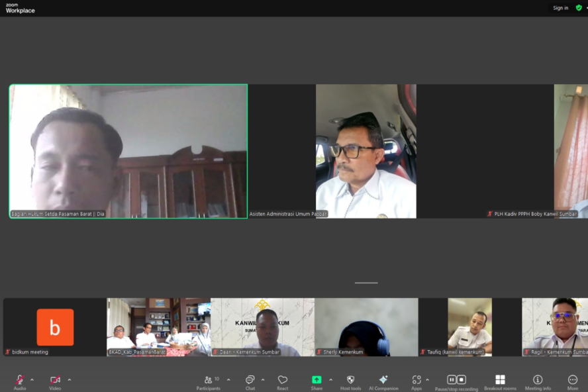The width and height of the screenshot is (588, 392).
Task: Click the React heart icon
Action: coord(283,380)
